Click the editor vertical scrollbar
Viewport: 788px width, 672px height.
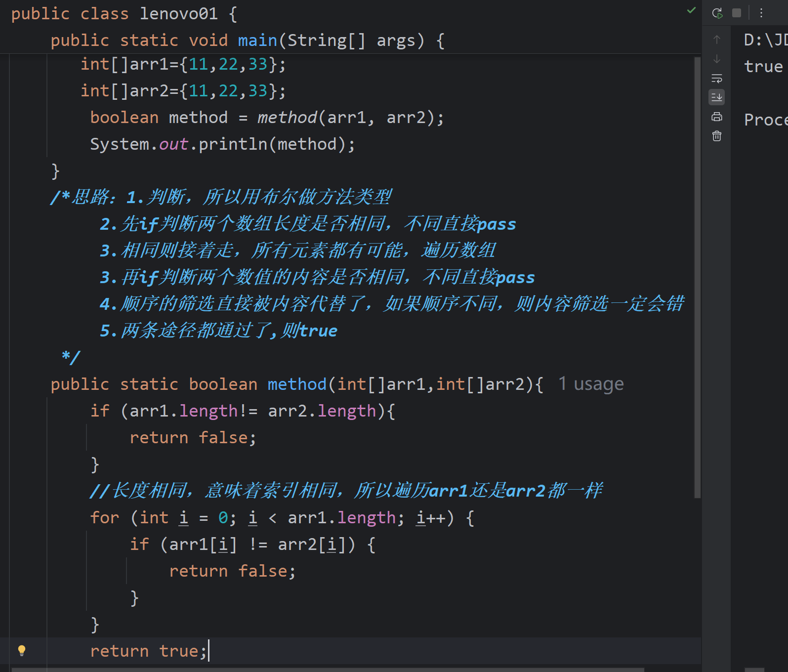click(698, 277)
